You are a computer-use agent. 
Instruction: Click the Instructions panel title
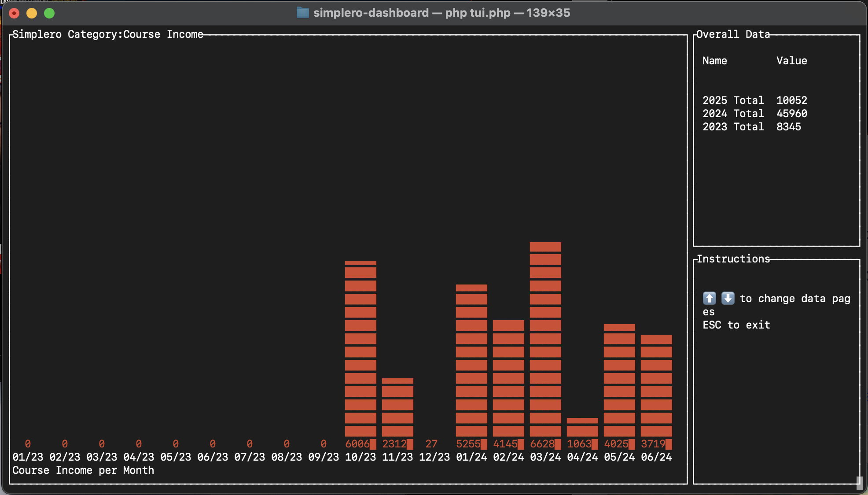tap(732, 259)
